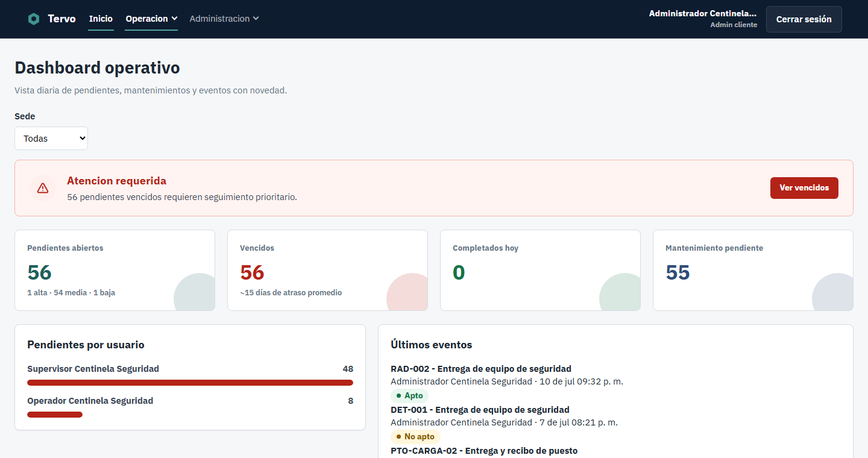Viewport: 868px width, 458px height.
Task: Open the DET-001 Entrega de equipo event
Action: pyautogui.click(x=480, y=410)
